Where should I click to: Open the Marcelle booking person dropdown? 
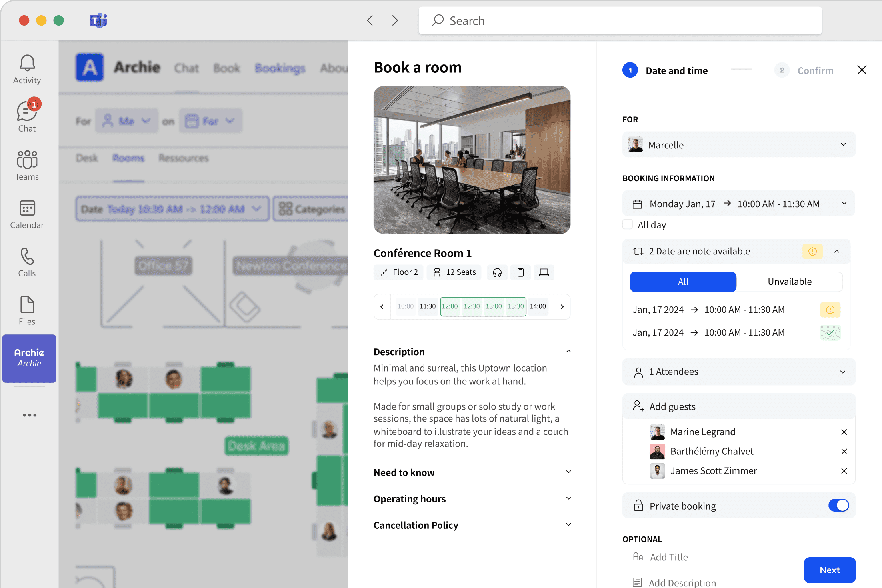pos(843,144)
